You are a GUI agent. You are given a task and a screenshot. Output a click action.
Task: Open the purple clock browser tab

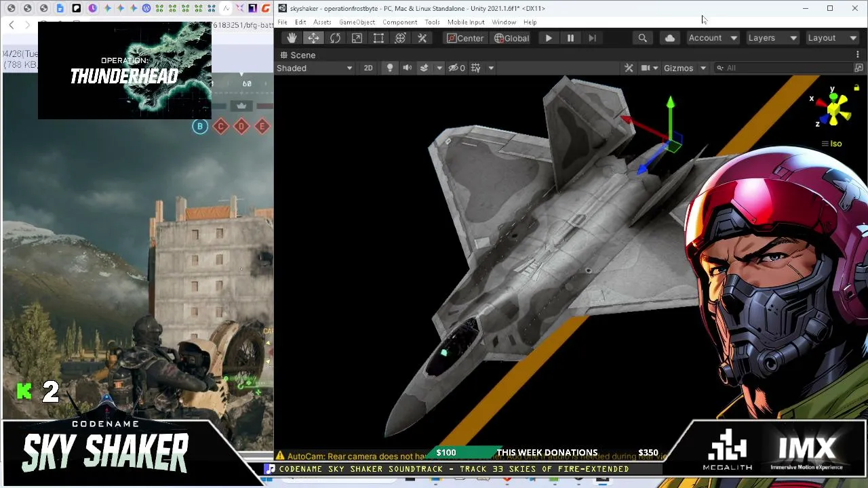[x=92, y=8]
